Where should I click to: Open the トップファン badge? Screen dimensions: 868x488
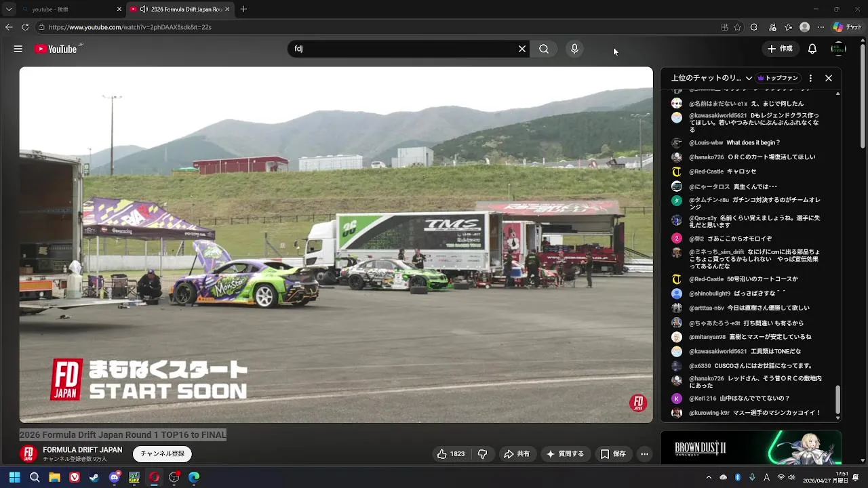coord(778,78)
